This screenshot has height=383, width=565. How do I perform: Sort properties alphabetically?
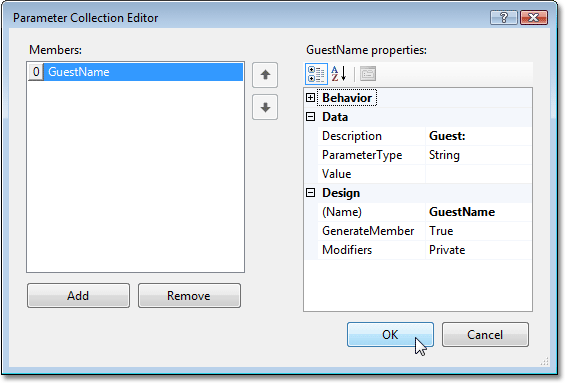(339, 74)
